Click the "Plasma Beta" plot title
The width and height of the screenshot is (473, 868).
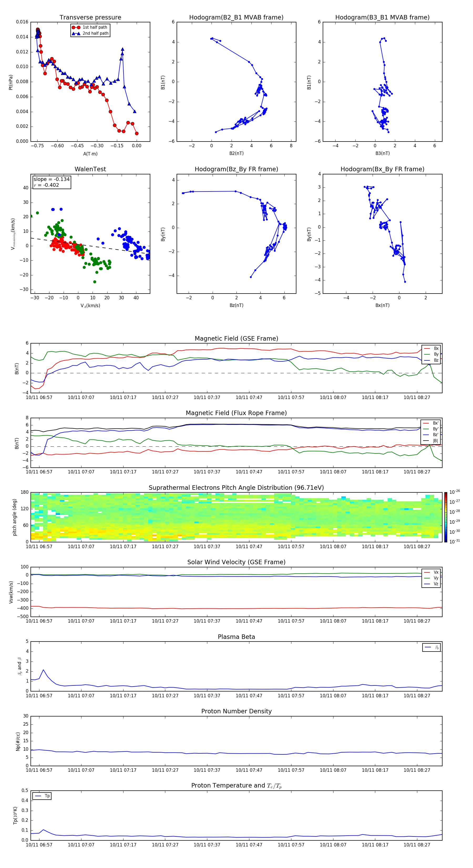[236, 637]
